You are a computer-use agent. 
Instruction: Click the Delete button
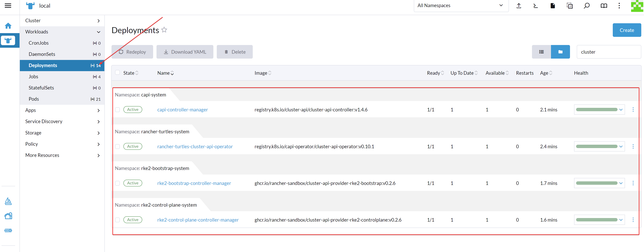coord(235,52)
